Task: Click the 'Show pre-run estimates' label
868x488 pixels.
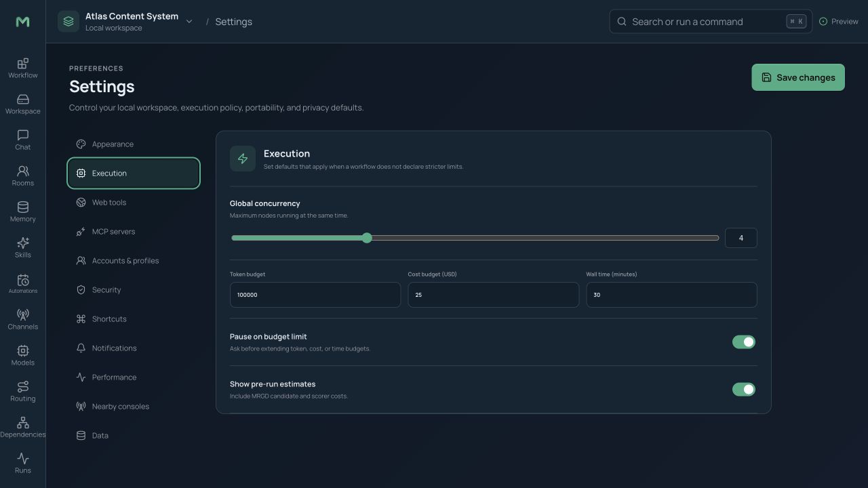Action: click(x=273, y=384)
